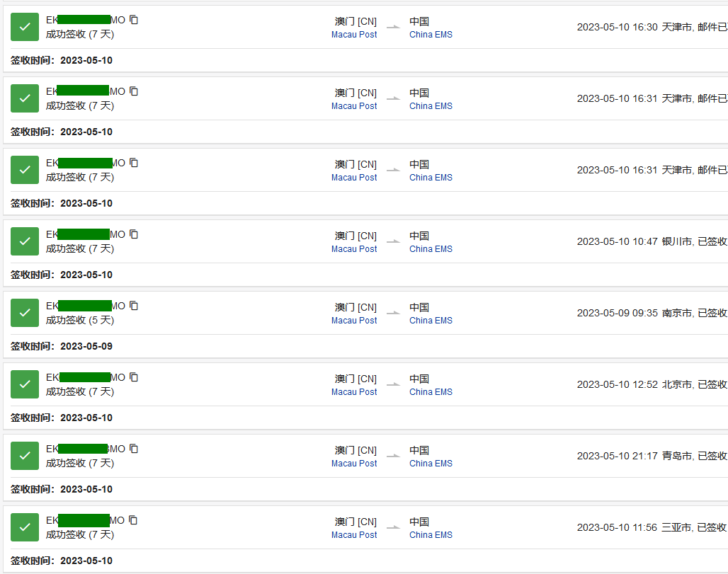The height and width of the screenshot is (574, 728).
Task: Click green delivered checkmark on the Sanya row
Action: coord(25,527)
